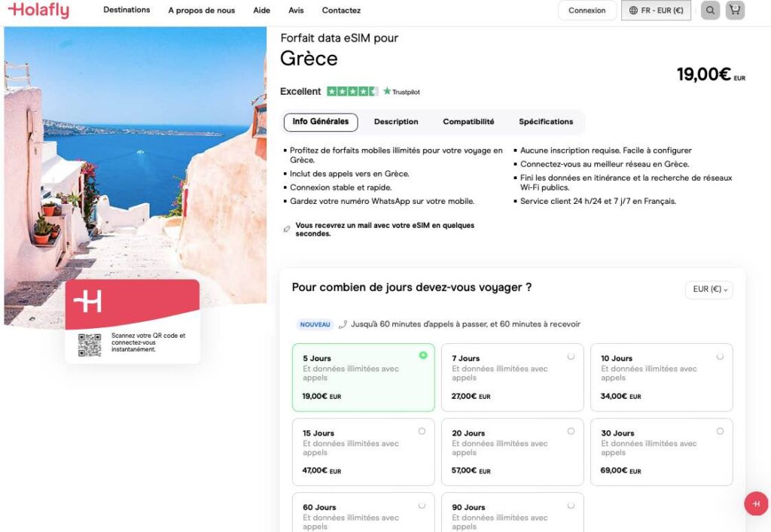
Task: Click the globe icon in the language selector
Action: tap(631, 11)
